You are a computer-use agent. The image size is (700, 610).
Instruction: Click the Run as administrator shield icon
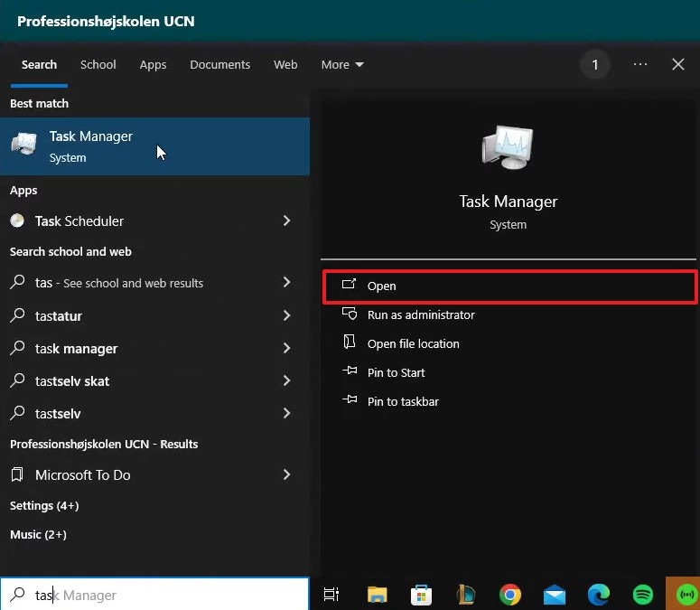click(350, 314)
